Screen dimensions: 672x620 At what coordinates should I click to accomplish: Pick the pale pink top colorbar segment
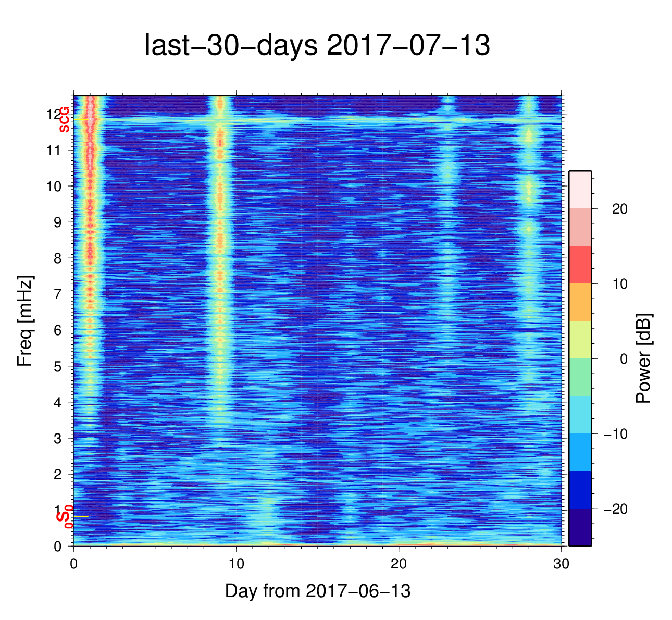[x=580, y=190]
